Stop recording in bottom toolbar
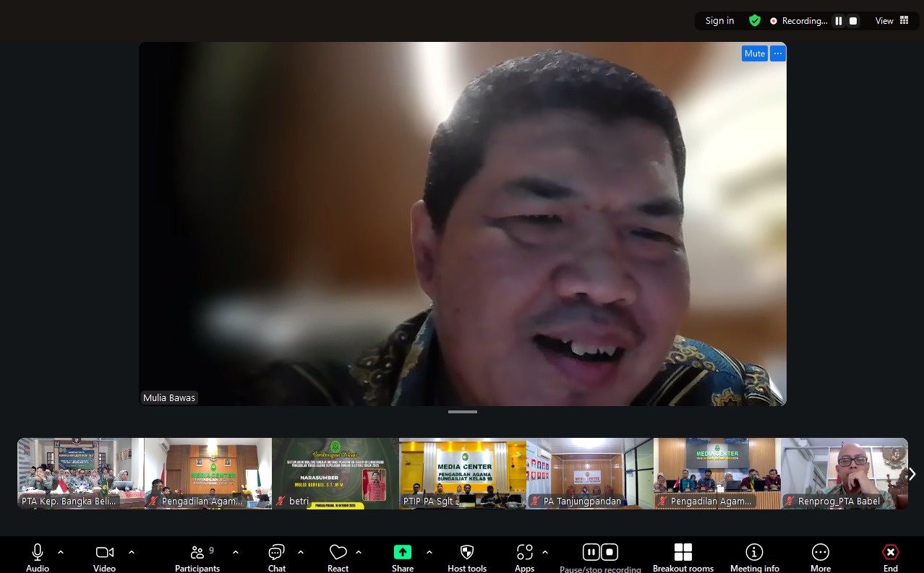Screen dimensions: 924x573 pyautogui.click(x=609, y=552)
